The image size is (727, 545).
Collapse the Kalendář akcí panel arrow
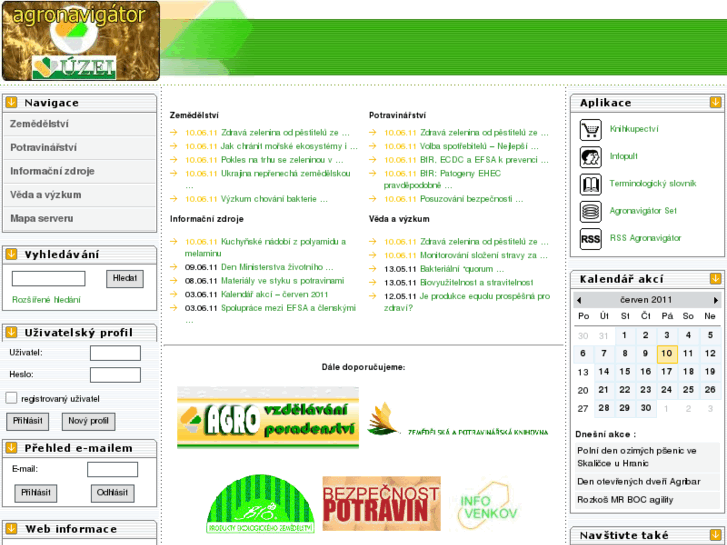tap(715, 278)
